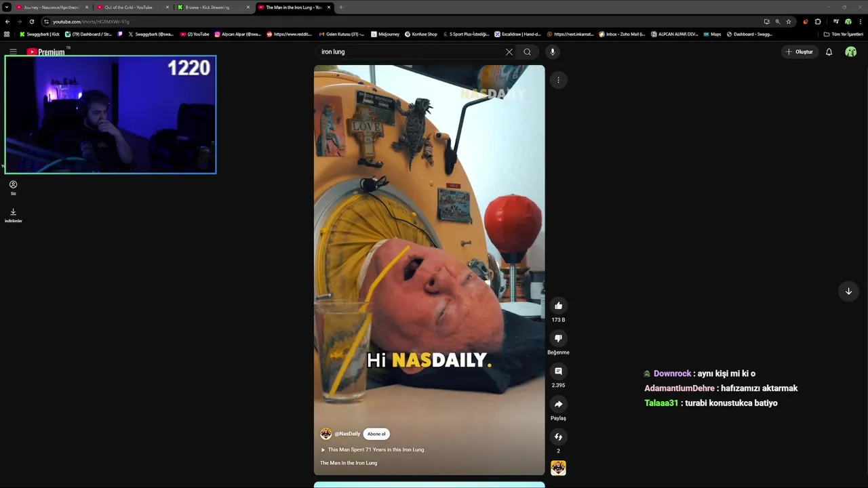Like the short with 173 B likes
868x488 pixels.
[558, 306]
